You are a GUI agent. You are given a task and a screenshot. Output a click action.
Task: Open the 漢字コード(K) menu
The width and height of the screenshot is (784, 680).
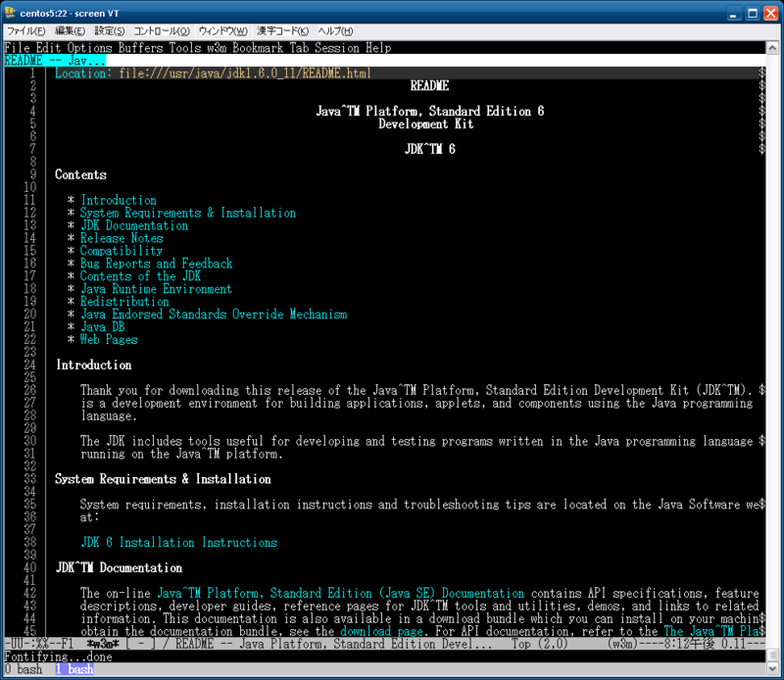click(x=283, y=31)
